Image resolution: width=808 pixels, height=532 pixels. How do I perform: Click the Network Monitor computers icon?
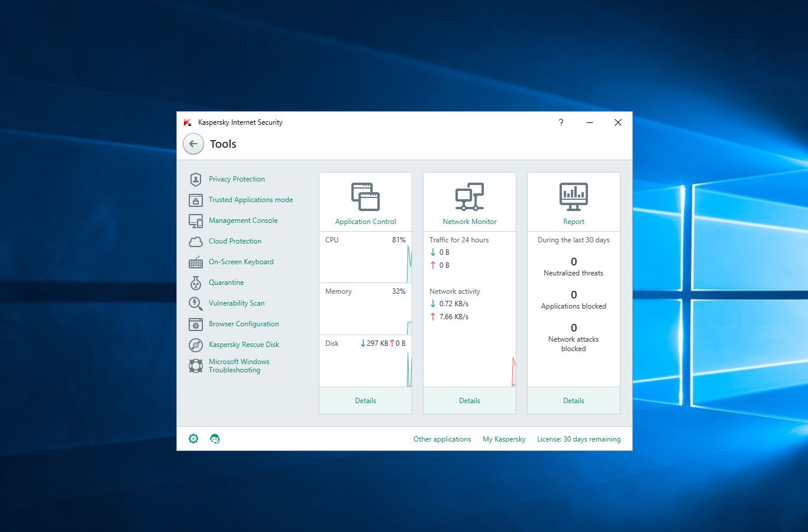tap(470, 197)
